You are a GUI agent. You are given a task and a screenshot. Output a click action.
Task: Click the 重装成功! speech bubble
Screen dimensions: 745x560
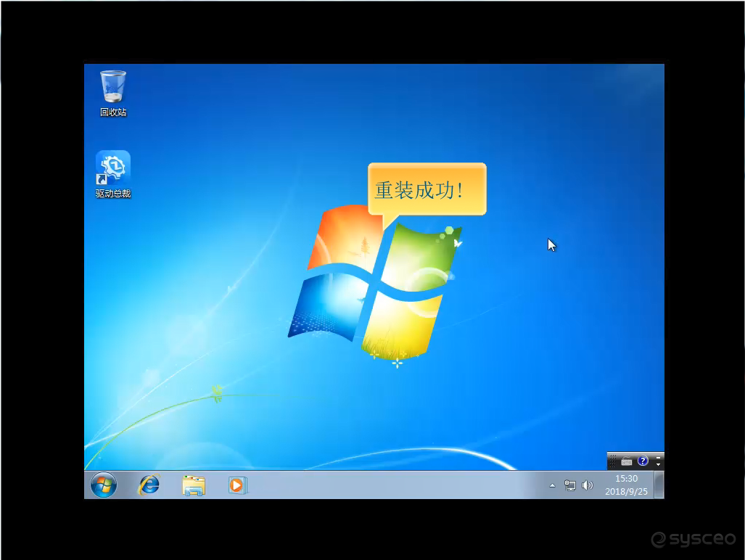pos(427,190)
